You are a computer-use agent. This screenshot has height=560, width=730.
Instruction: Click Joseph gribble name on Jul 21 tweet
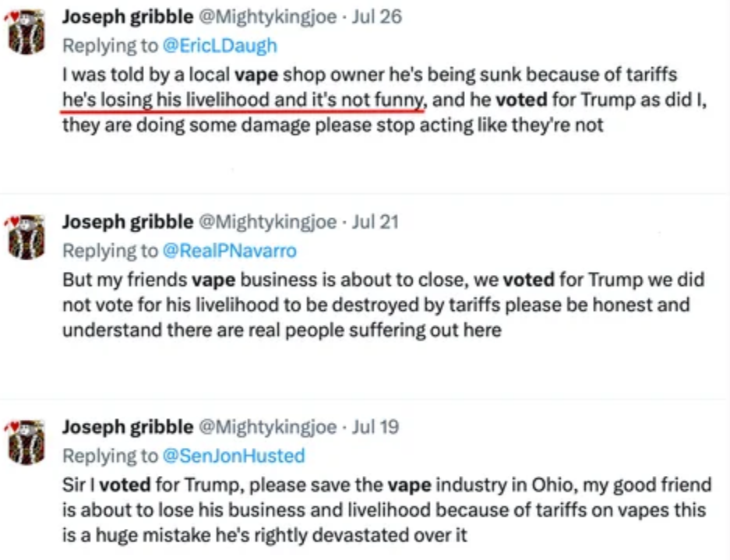coord(127,222)
